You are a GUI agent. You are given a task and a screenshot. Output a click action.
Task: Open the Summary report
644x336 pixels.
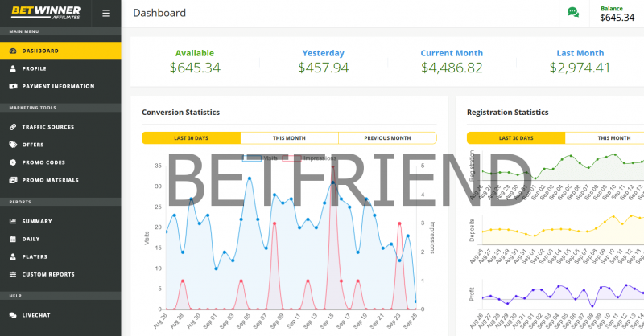coord(60,221)
